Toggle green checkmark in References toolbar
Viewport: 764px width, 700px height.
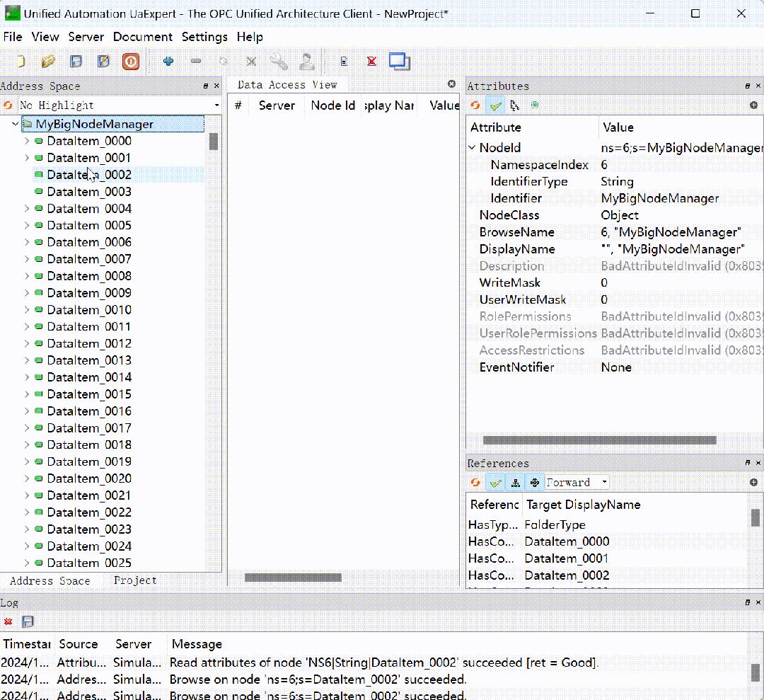[x=495, y=483]
